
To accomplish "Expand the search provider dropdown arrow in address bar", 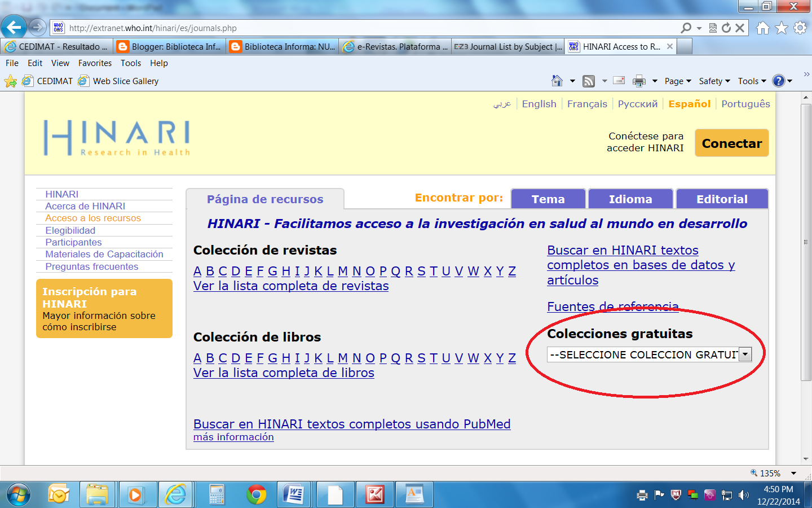I will tap(699, 28).
